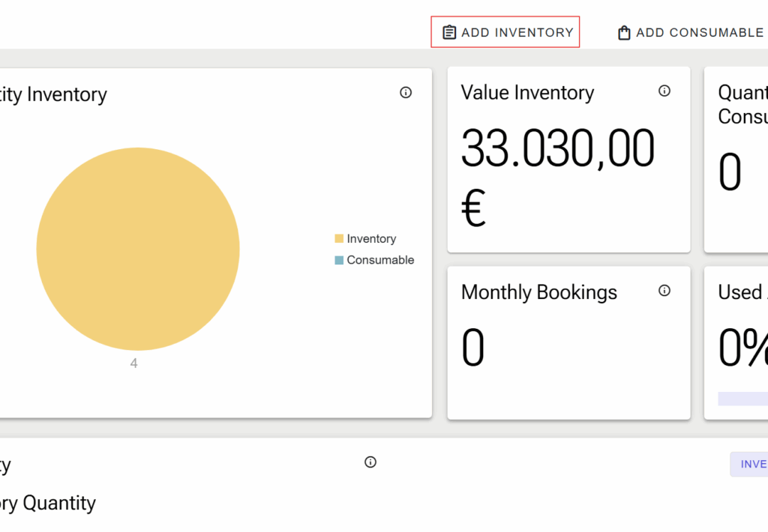768x532 pixels.
Task: Hide the Inventory slice using its legend entry
Action: click(366, 238)
